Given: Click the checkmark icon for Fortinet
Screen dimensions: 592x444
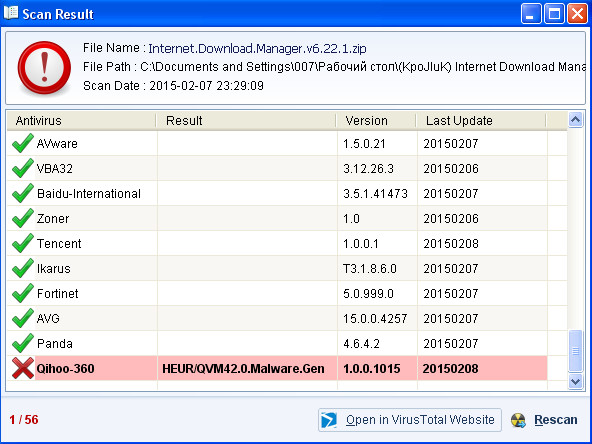Looking at the screenshot, I should [x=23, y=293].
